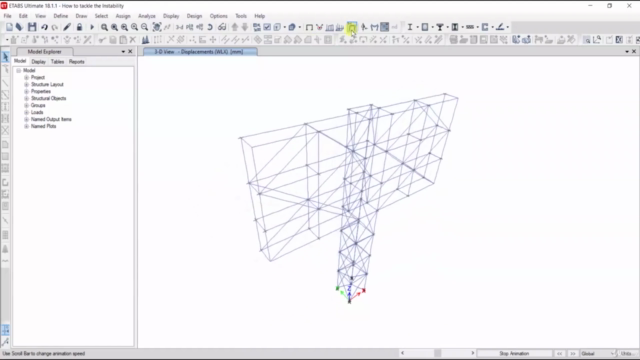Click the steel frame design I-beam icon
The width and height of the screenshot is (640, 360).
(x=410, y=27)
